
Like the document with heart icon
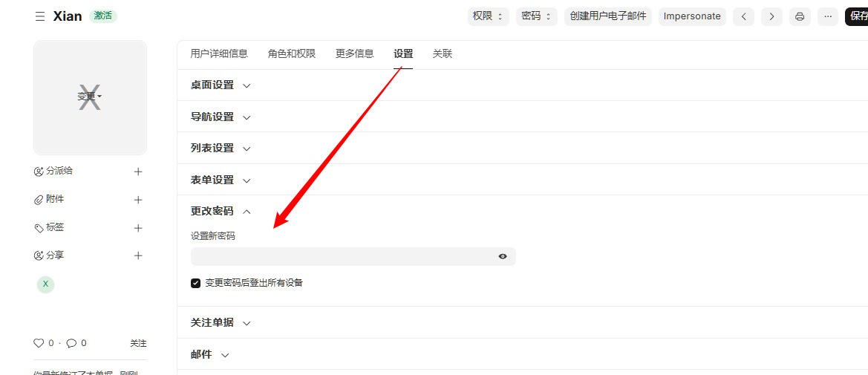(x=39, y=343)
